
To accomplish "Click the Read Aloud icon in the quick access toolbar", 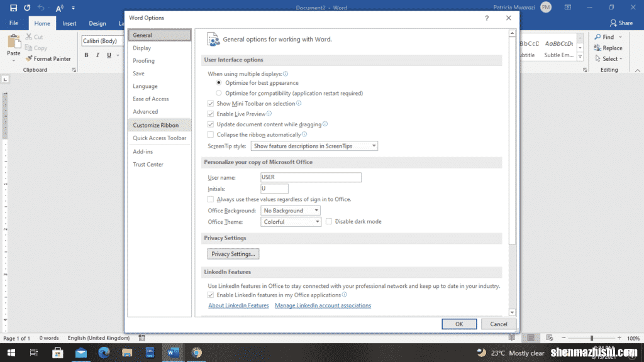I will point(60,8).
